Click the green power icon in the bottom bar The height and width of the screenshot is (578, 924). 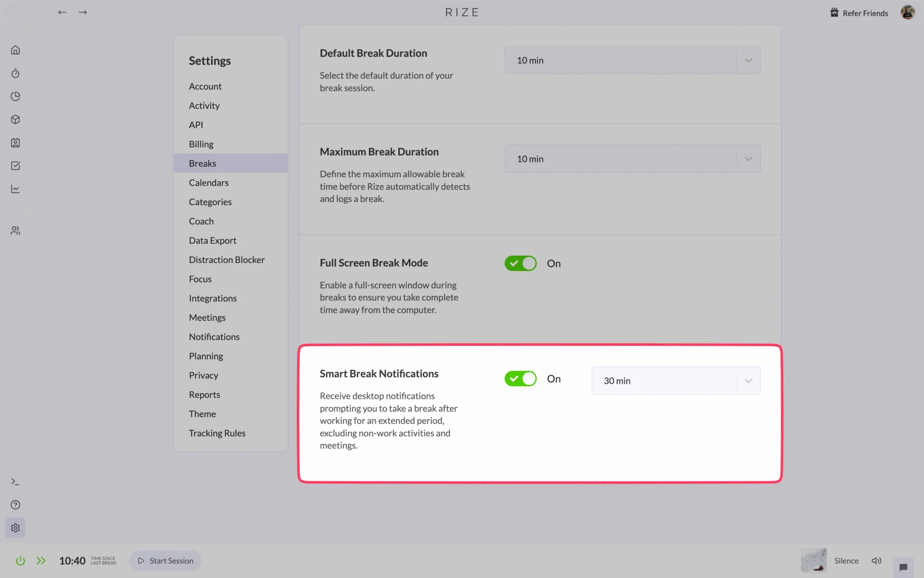[x=20, y=561]
